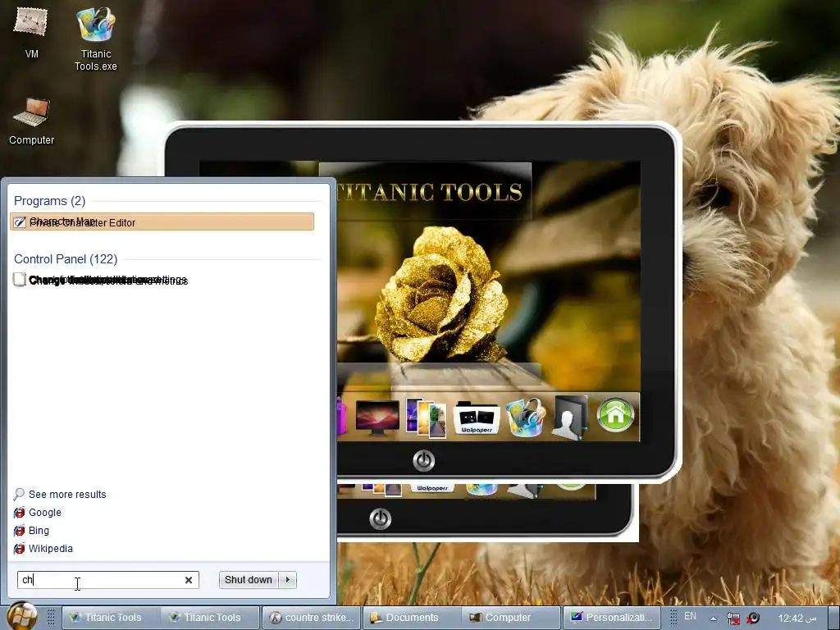Screen dimensions: 840x630
Task: Click the TITANIC TOOLS title banner
Action: tap(431, 192)
